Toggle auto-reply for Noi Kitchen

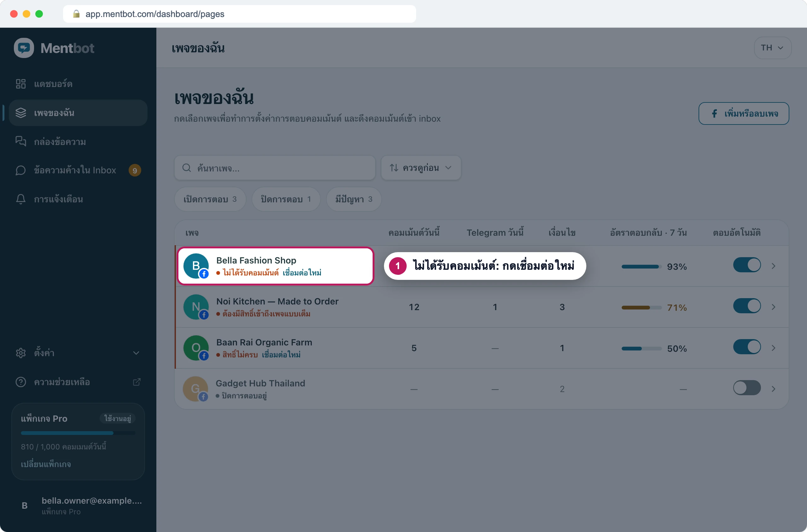(x=746, y=306)
